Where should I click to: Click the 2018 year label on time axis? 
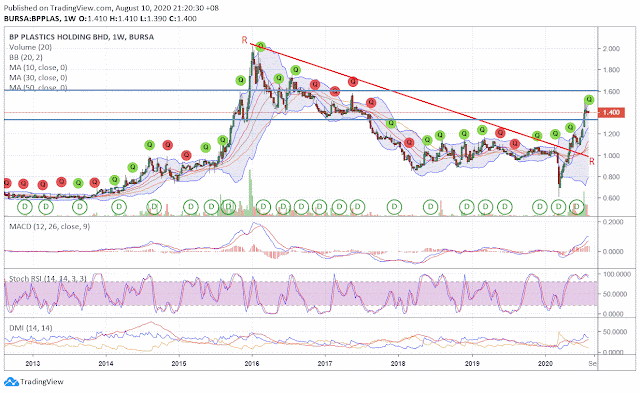[x=398, y=363]
